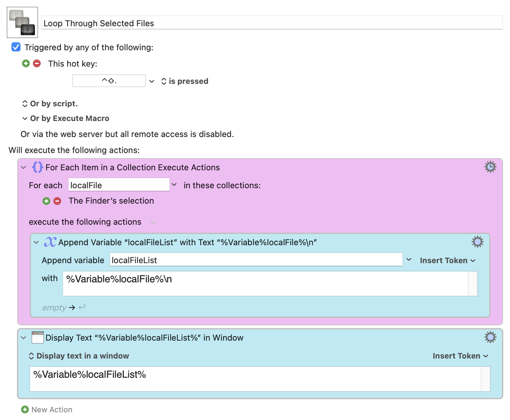Toggle Triggered by any of the following checkbox
Image resolution: width=510 pixels, height=420 pixels.
coord(16,47)
